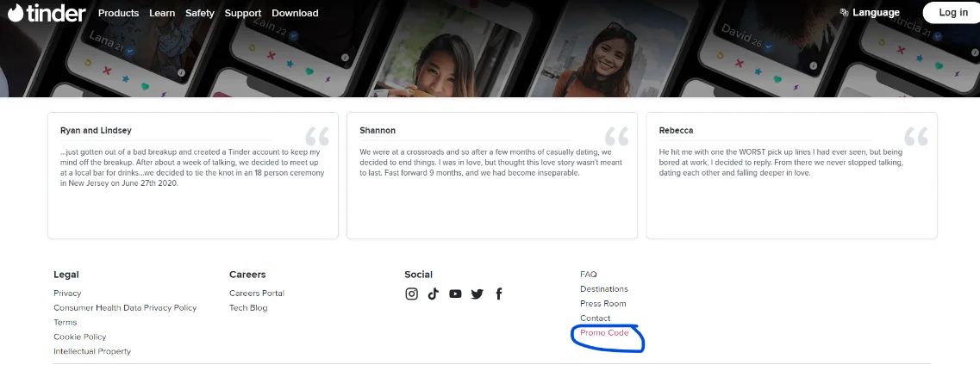Open the Intellectual Property link
Screen dimensions: 980x371
click(x=92, y=351)
